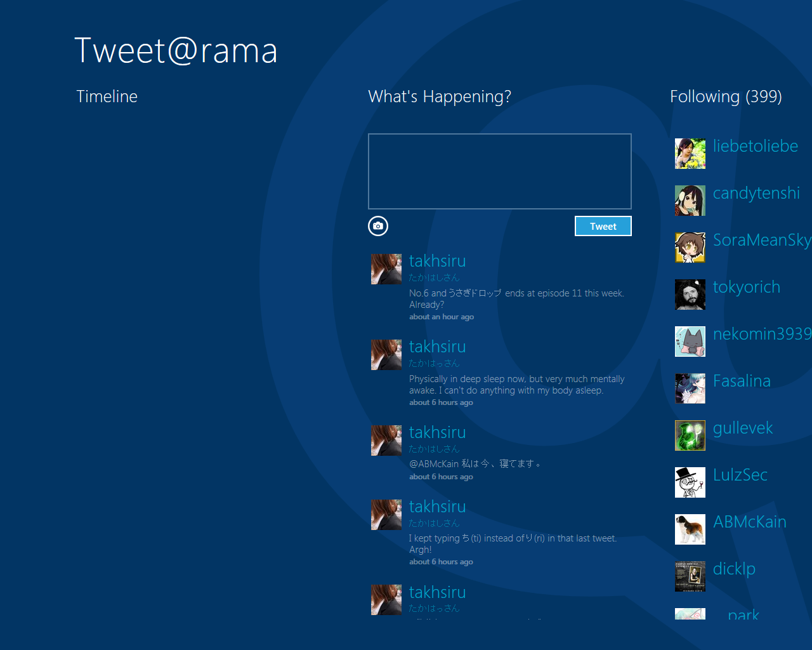Click tweet text 'I kept typing' Argh!
Image resolution: width=812 pixels, height=650 pixels.
[513, 544]
